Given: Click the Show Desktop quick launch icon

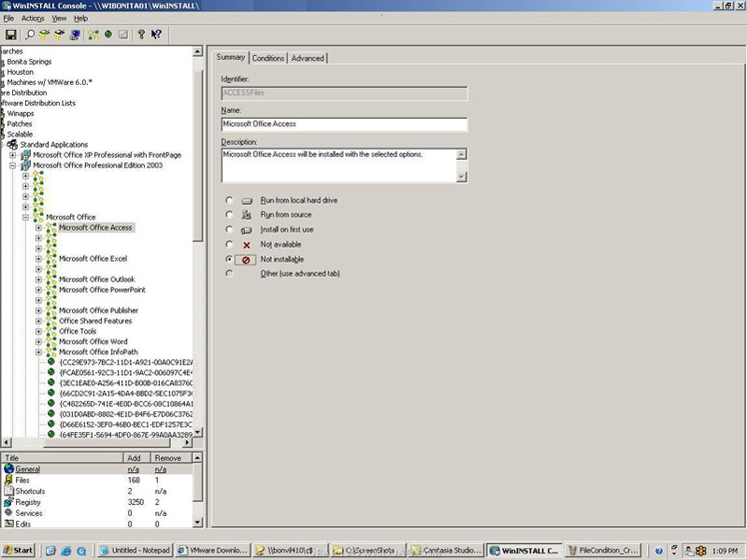Looking at the screenshot, I should tap(50, 551).
